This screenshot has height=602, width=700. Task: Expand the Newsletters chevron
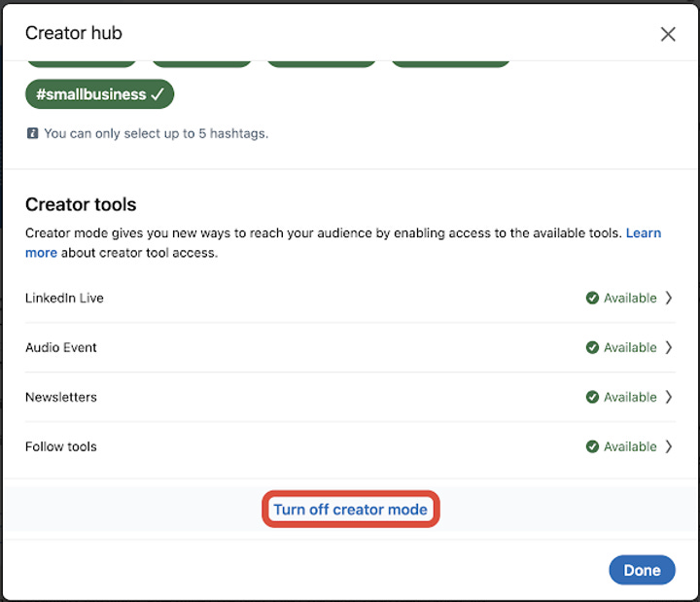click(x=668, y=397)
